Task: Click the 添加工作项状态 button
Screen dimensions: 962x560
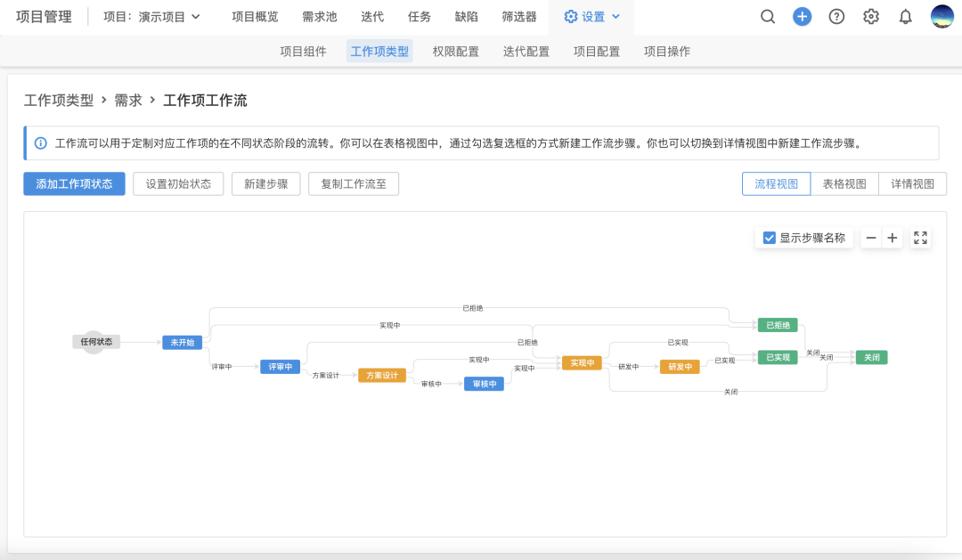Action: click(x=74, y=184)
